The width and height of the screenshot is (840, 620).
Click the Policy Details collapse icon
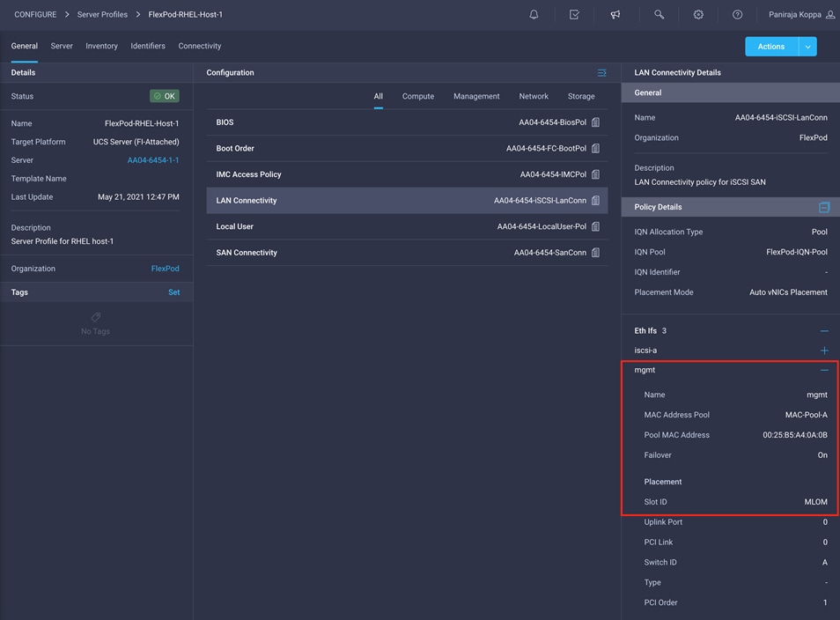point(824,207)
